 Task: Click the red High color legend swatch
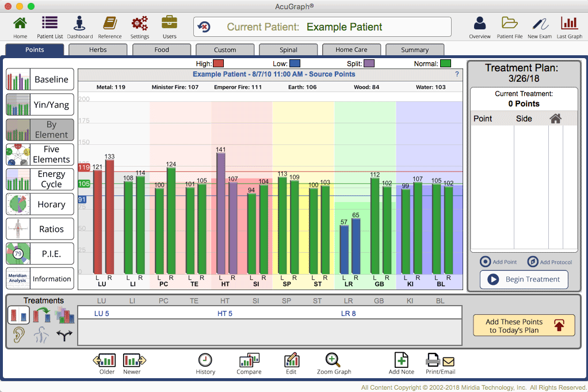(x=218, y=63)
